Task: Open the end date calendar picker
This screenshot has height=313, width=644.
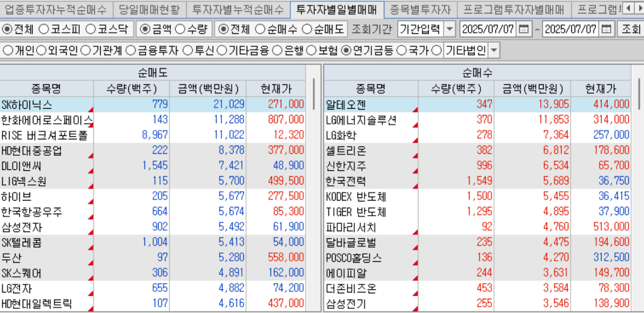Action: [607, 29]
